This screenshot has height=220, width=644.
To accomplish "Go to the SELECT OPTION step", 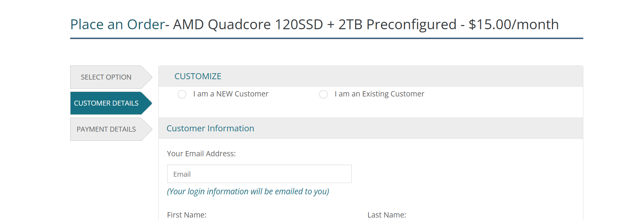I will 106,77.
